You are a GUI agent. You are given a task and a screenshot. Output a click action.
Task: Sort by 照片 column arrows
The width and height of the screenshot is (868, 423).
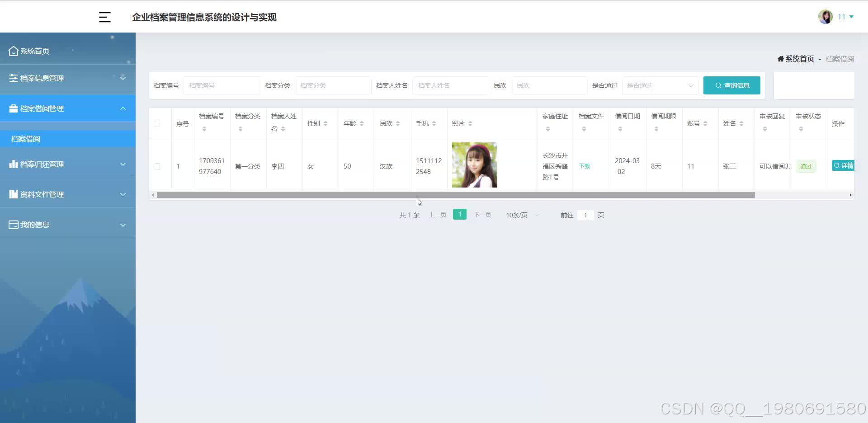click(470, 124)
